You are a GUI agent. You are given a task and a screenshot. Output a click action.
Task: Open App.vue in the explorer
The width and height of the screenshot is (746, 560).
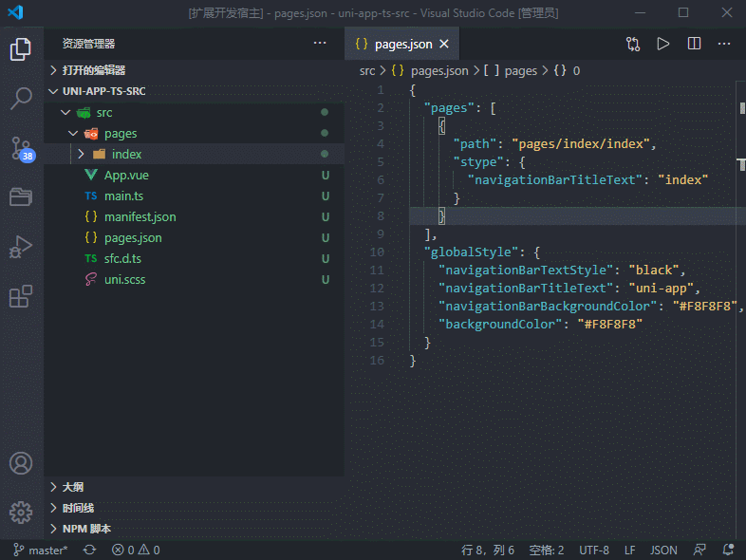[195, 175]
